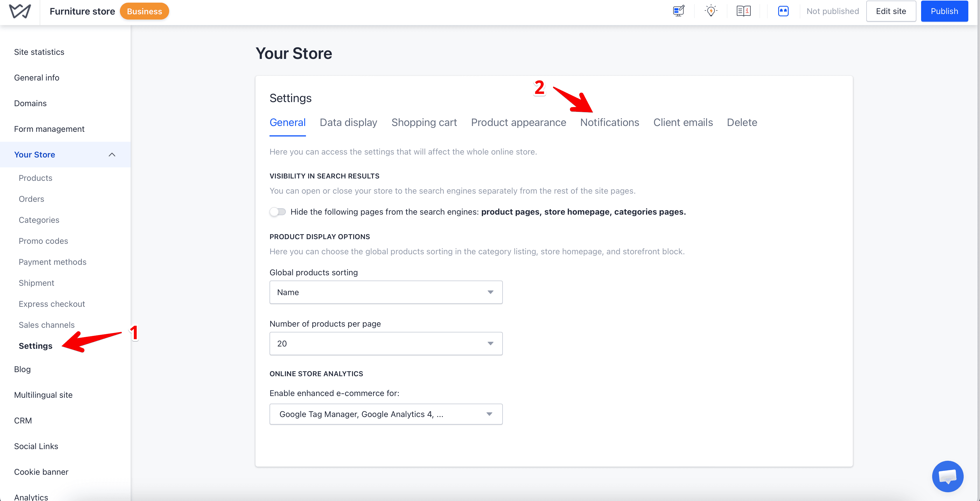The height and width of the screenshot is (501, 980).
Task: Open Promo codes in the store submenu
Action: [43, 241]
